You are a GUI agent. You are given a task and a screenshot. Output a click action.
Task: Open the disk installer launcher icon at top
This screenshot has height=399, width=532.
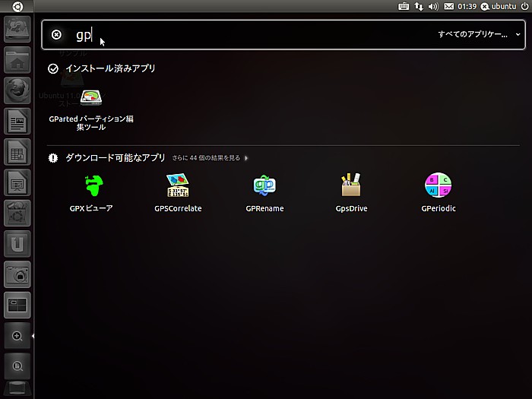(x=17, y=29)
